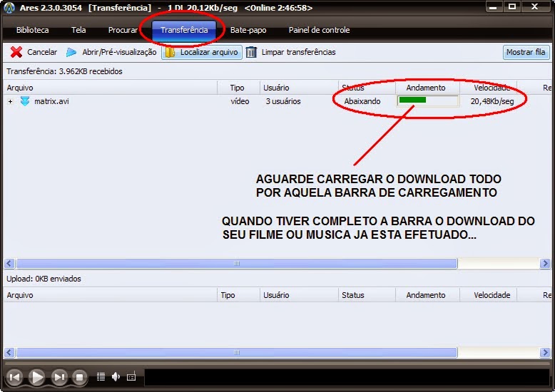The image size is (555, 392).
Task: Click right arrow of uploads scrollbar
Action: (x=545, y=353)
